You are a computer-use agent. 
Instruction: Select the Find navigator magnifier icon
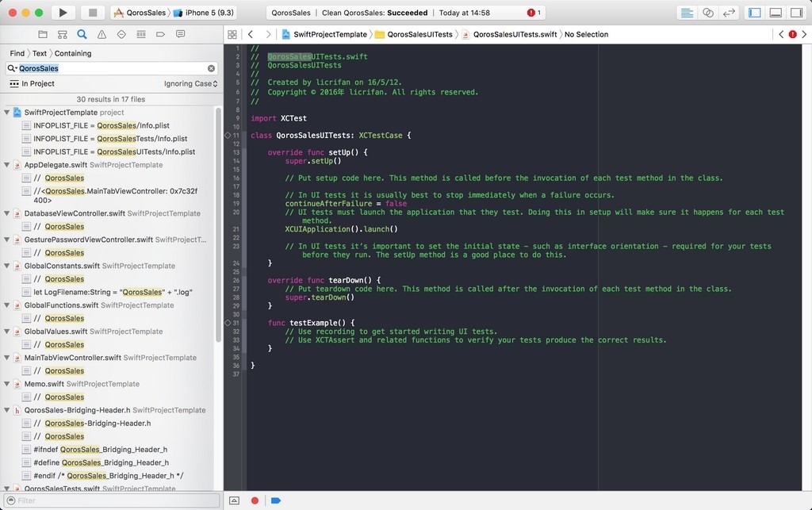click(82, 34)
